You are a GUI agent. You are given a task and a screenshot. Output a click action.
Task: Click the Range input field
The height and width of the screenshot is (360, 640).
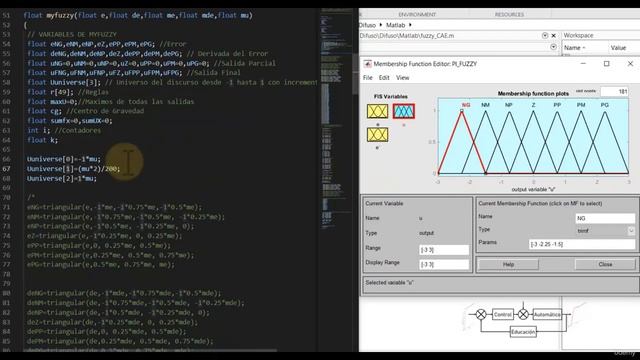[x=444, y=250]
